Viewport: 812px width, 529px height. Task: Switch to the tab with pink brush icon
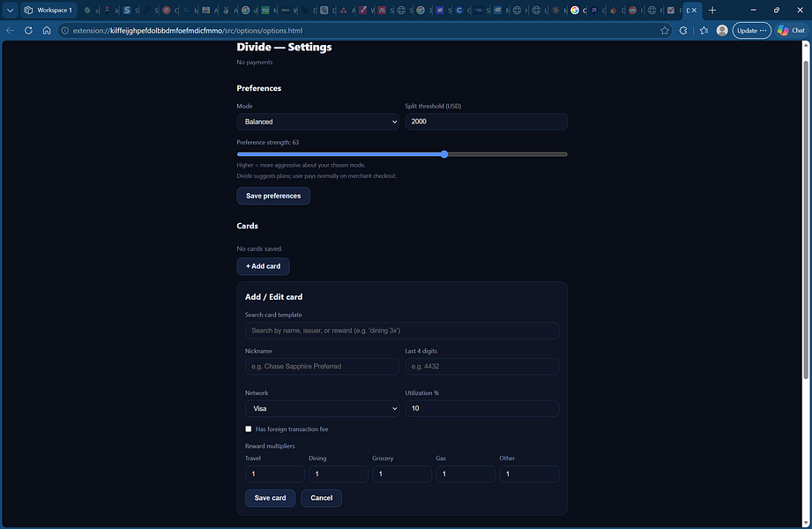[362, 11]
